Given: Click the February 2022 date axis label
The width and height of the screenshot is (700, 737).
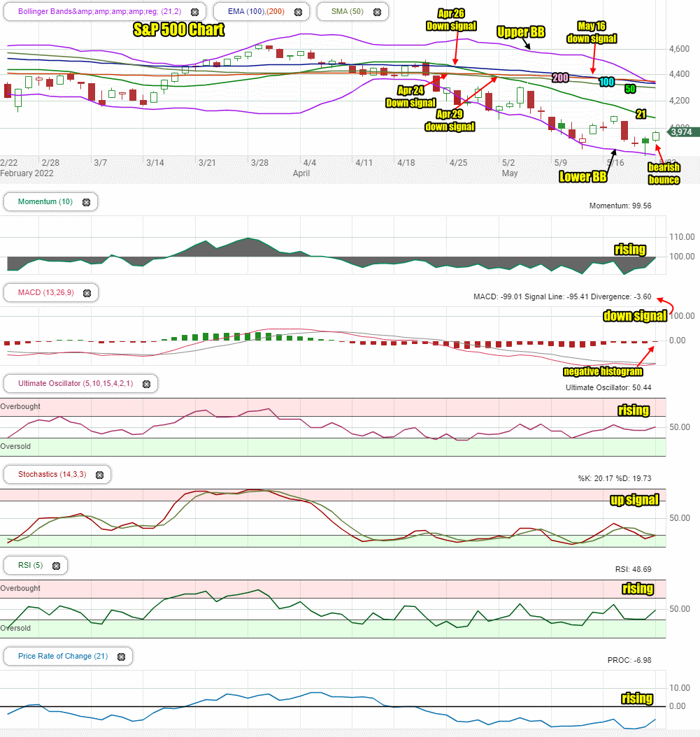Looking at the screenshot, I should coord(27,173).
